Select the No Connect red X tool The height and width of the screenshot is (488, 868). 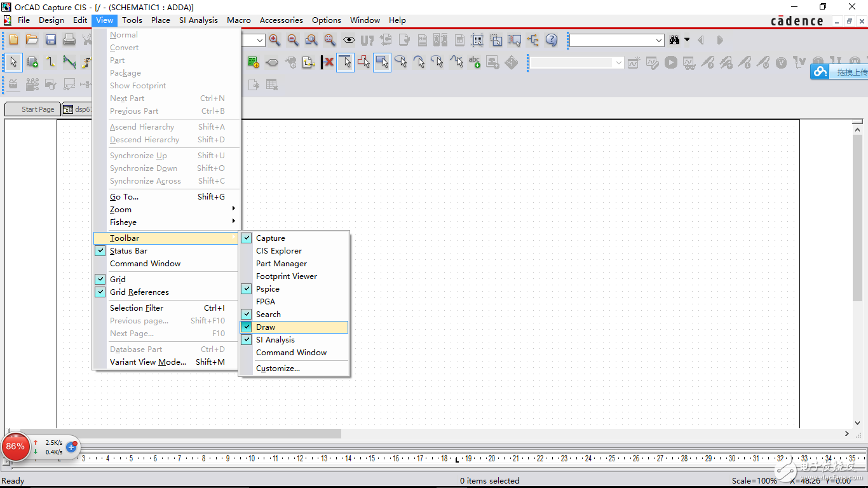click(x=327, y=62)
